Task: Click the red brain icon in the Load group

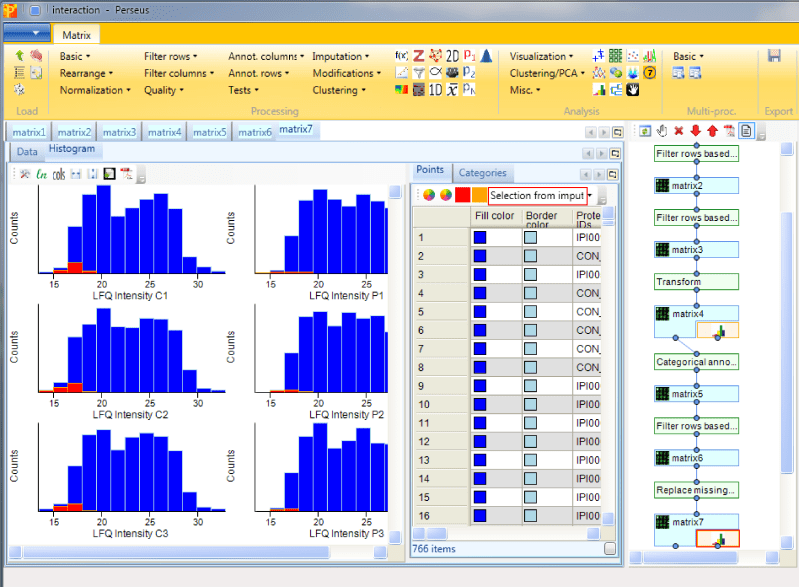Action: click(36, 56)
